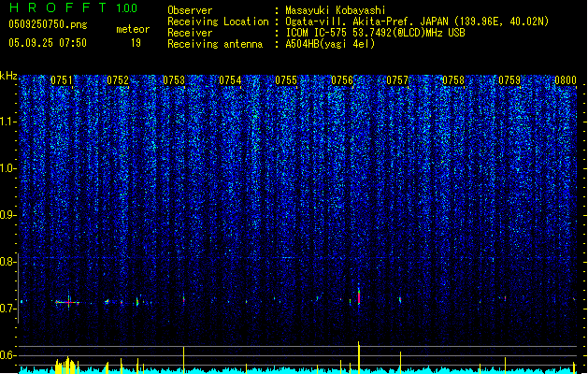Click the 0752 time marker

tap(118, 80)
